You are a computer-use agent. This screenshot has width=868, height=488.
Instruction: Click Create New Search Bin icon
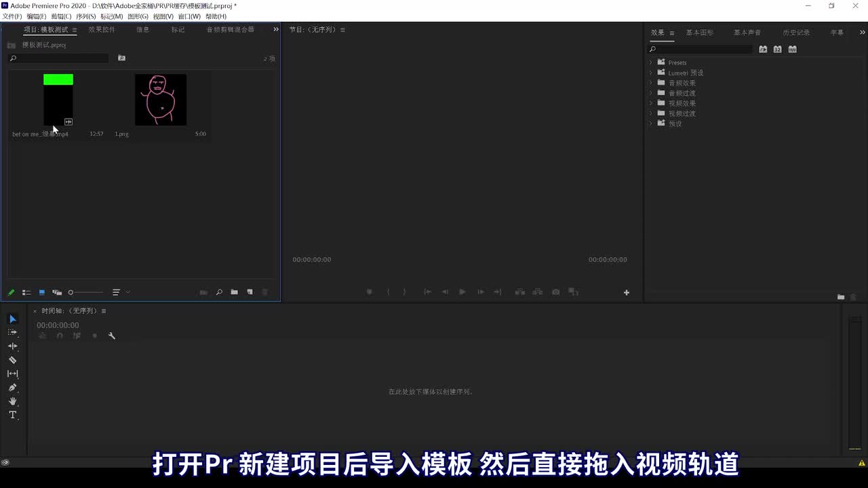(121, 58)
